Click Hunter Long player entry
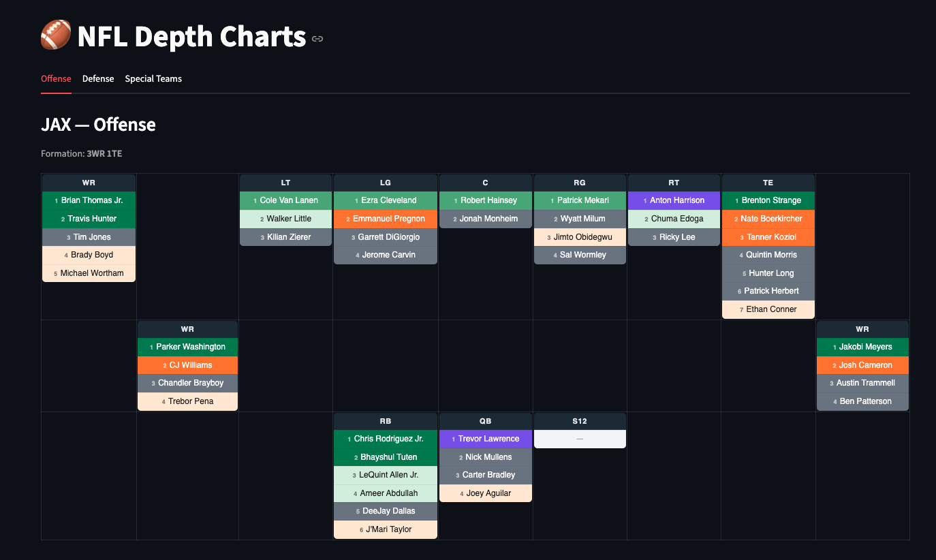936x560 pixels. 768,273
